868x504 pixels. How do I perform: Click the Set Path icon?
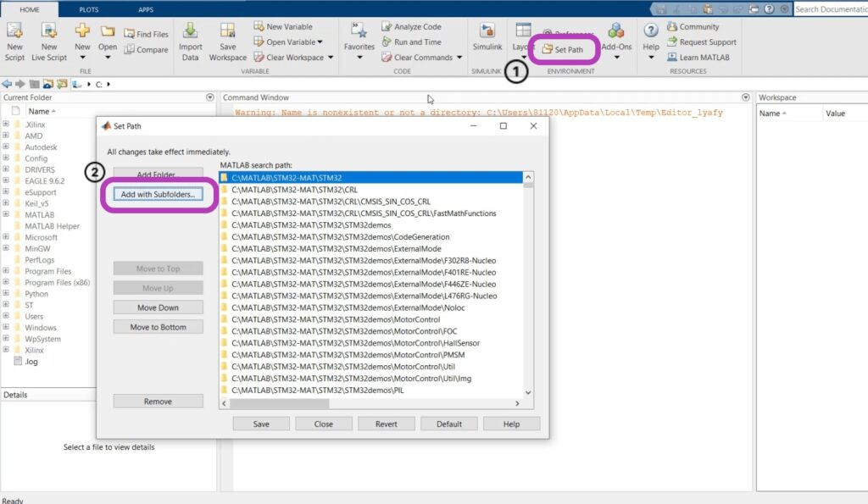click(565, 49)
